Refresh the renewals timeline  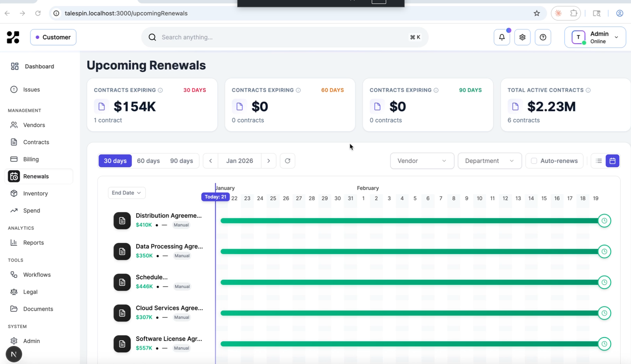point(287,161)
